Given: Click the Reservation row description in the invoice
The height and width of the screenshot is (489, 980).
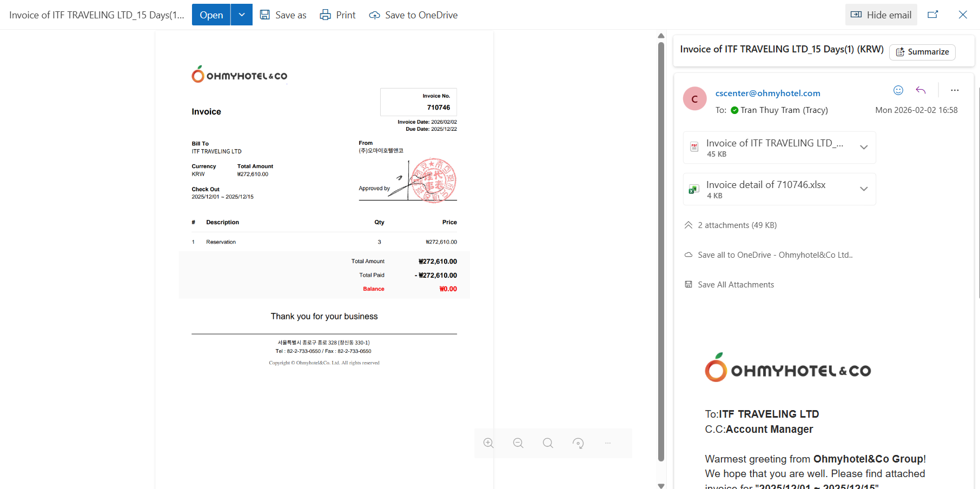Looking at the screenshot, I should tap(221, 242).
